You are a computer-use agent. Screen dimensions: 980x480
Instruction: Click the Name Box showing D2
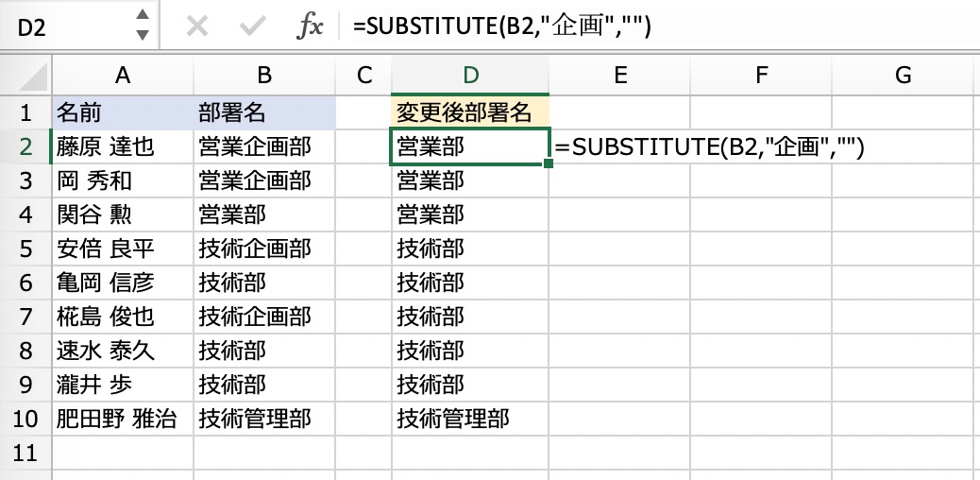coord(66,26)
